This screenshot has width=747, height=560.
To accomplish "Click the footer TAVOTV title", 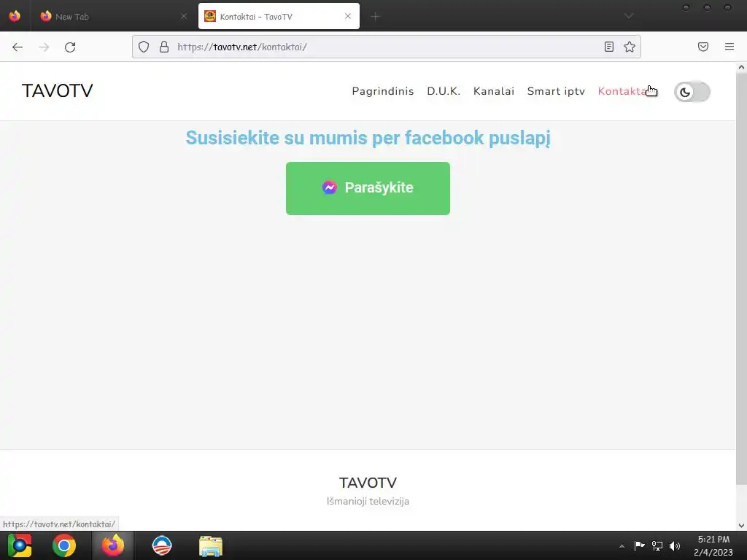I will 368,483.
